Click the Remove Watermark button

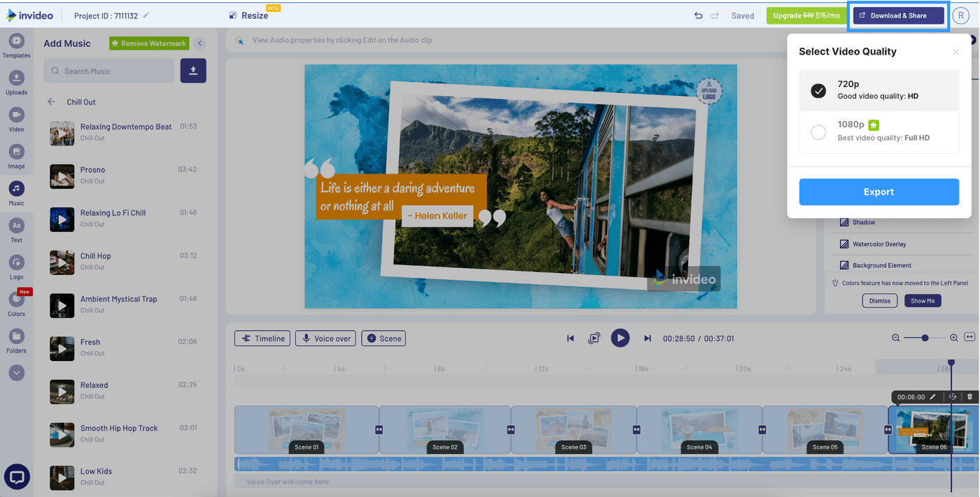[148, 43]
